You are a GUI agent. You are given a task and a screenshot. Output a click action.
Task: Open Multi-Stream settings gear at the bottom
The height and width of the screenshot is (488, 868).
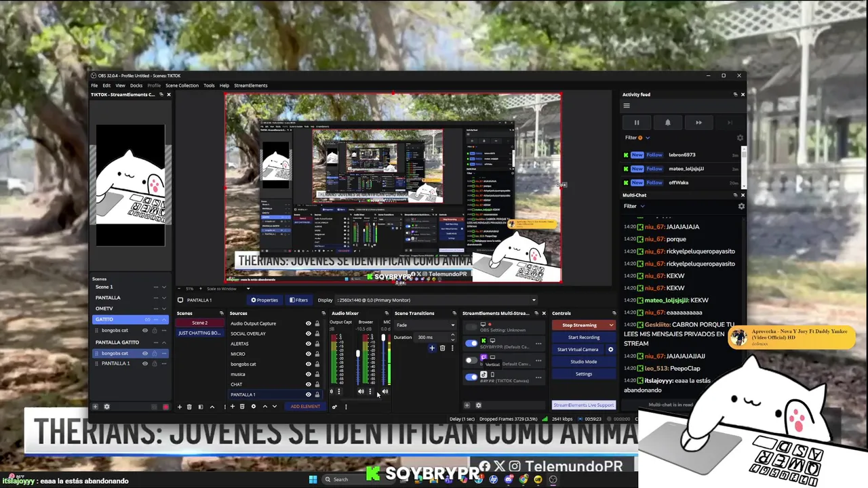pyautogui.click(x=478, y=405)
